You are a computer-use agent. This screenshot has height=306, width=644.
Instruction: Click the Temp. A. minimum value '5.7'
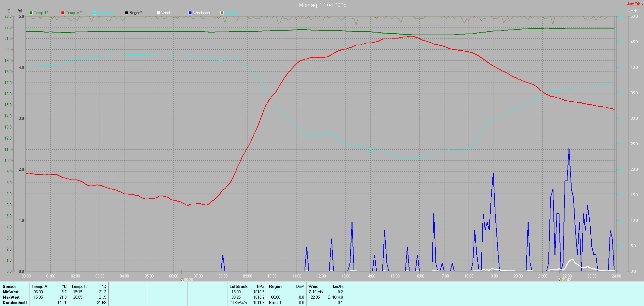pyautogui.click(x=64, y=292)
